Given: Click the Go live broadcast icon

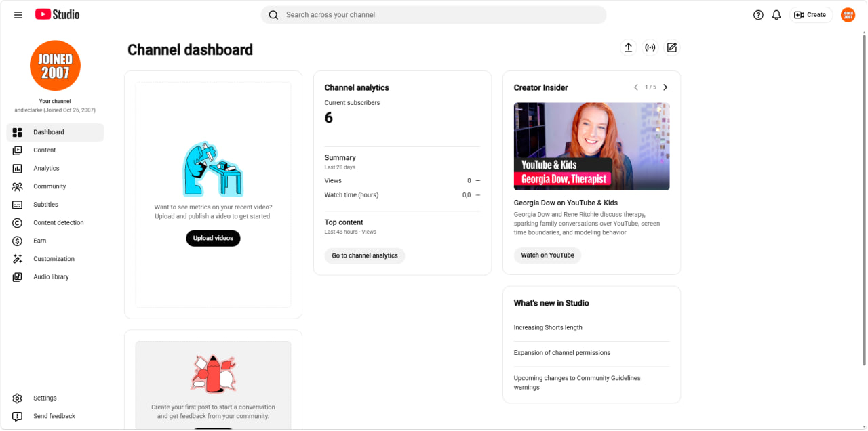Looking at the screenshot, I should click(x=650, y=47).
